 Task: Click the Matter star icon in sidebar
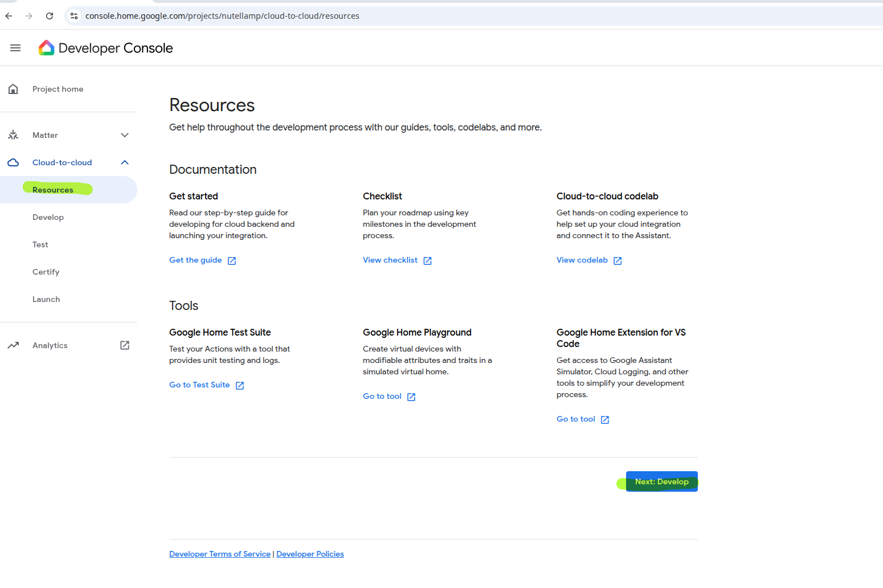(13, 136)
